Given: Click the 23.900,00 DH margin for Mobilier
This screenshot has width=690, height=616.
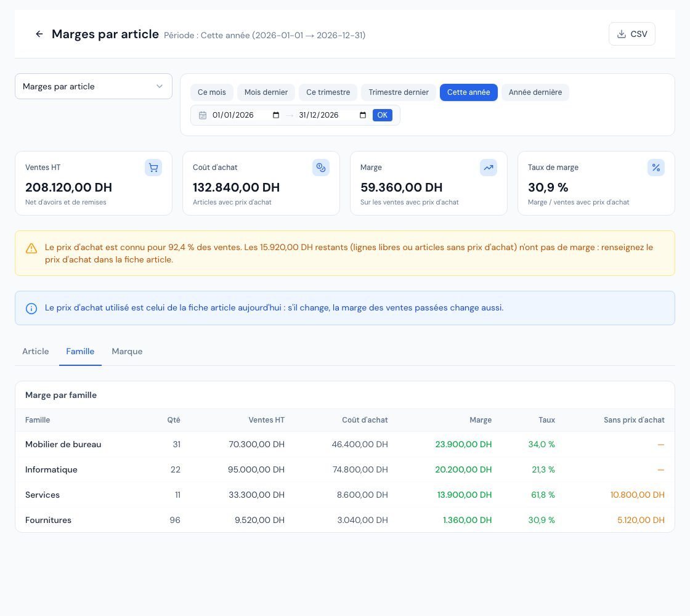Looking at the screenshot, I should [x=463, y=444].
